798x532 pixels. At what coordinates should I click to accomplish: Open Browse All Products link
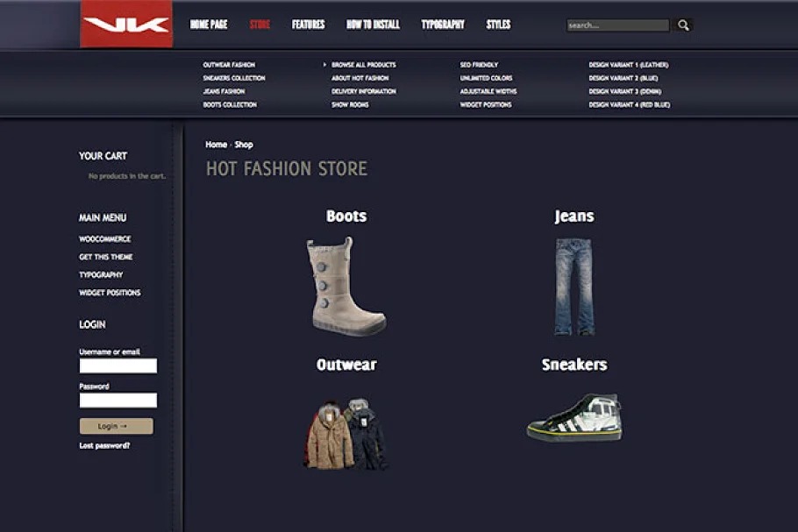tap(363, 65)
